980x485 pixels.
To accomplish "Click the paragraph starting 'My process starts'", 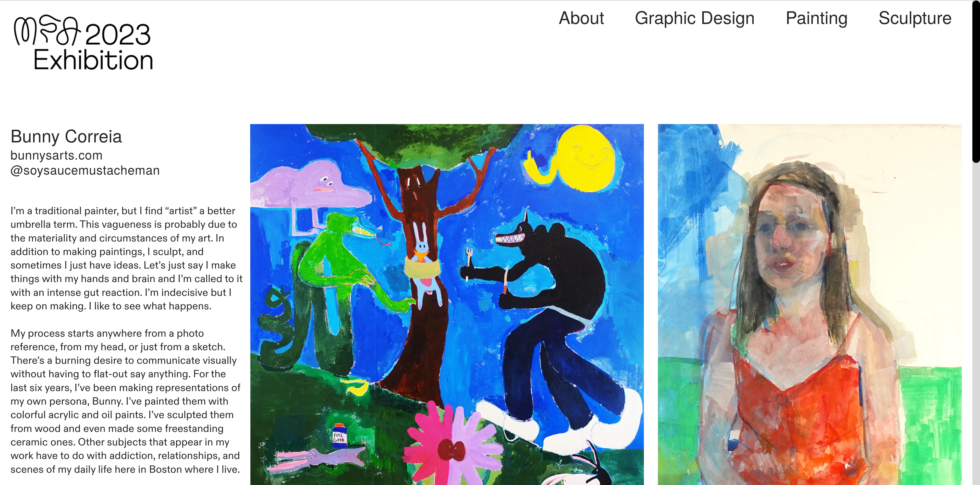I will (x=126, y=401).
